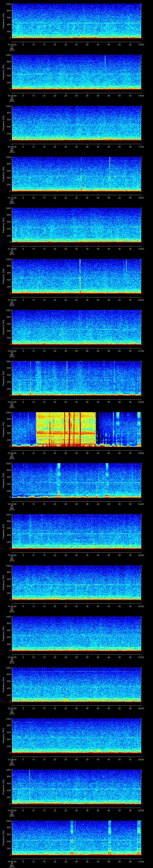Click the 23:00 end time label
This screenshot has width=153, height=868.
(141, 453)
